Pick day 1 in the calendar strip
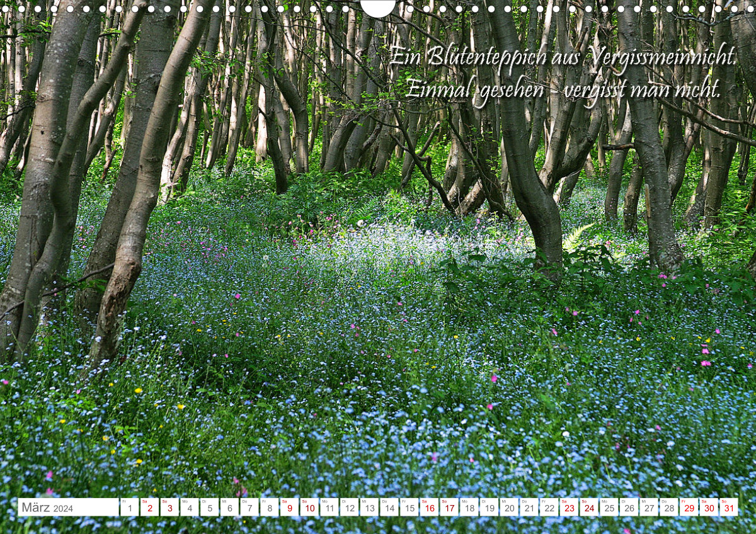This screenshot has width=756, height=534. click(129, 507)
